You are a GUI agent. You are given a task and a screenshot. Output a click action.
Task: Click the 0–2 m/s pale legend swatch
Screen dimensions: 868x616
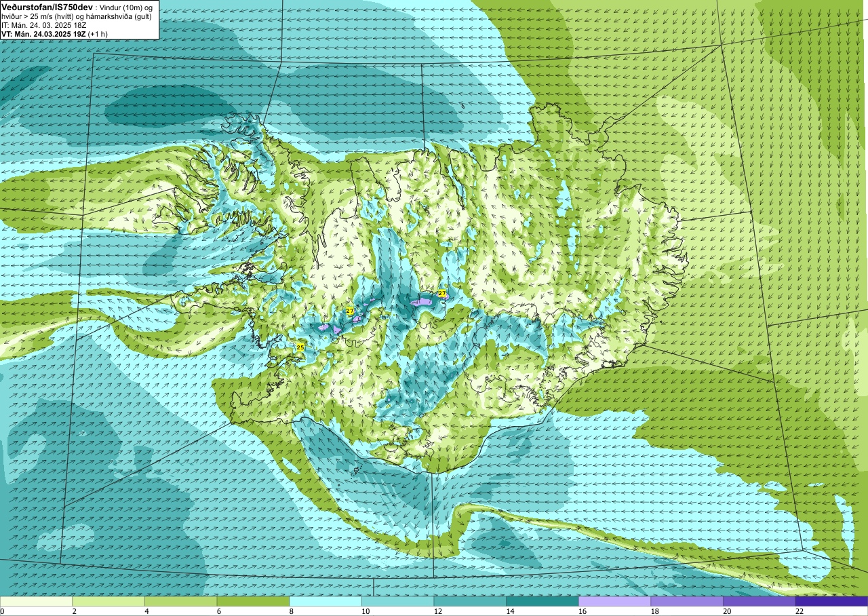(36, 601)
